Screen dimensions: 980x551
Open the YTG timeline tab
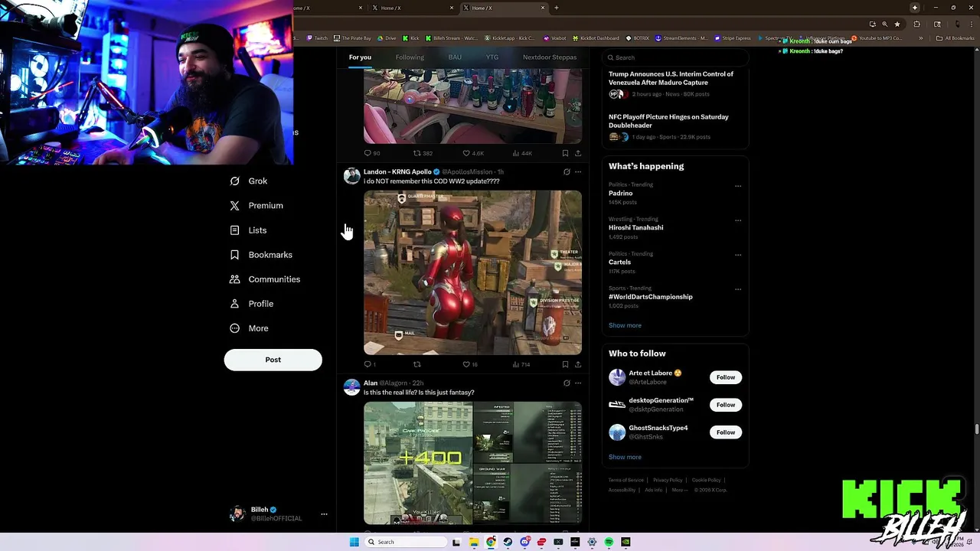tap(492, 57)
